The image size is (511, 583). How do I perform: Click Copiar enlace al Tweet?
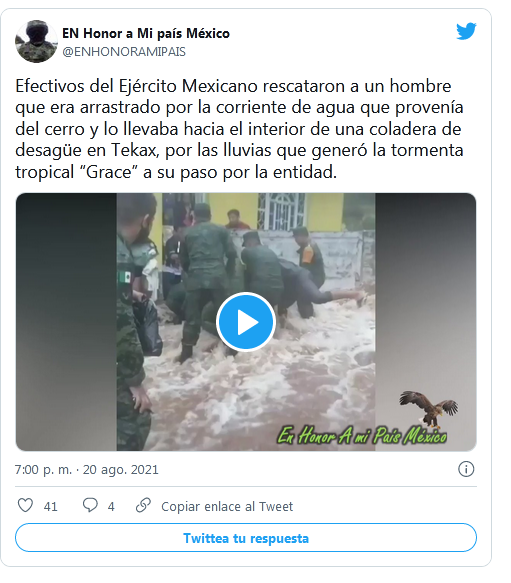[x=227, y=506]
